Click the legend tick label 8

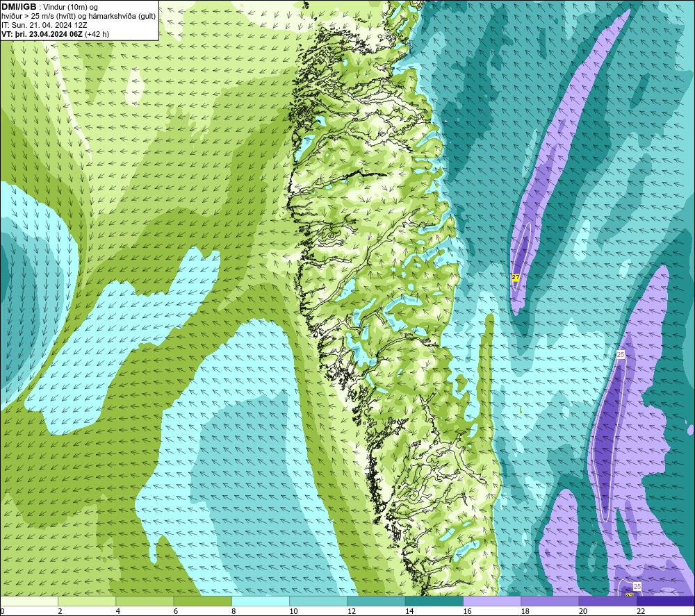point(234,611)
